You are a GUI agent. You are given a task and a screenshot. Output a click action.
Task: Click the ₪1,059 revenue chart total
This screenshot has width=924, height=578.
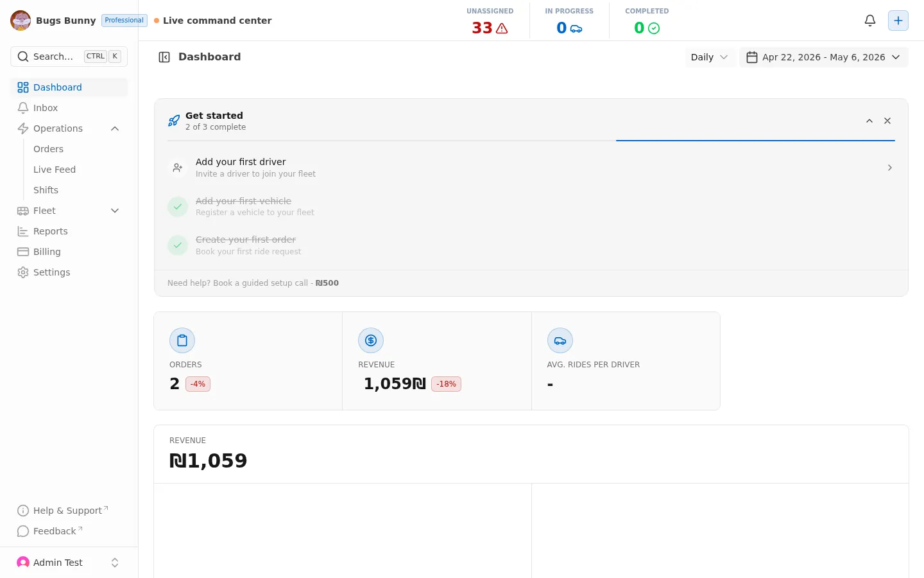208,460
